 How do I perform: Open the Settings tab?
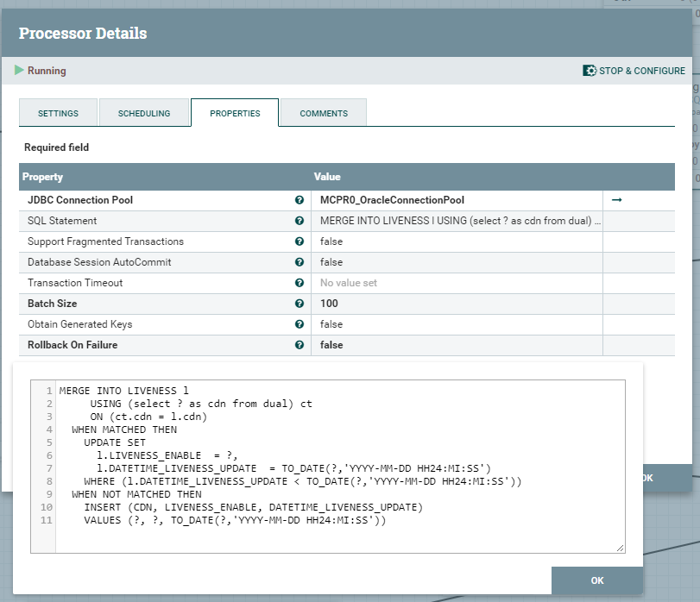58,113
